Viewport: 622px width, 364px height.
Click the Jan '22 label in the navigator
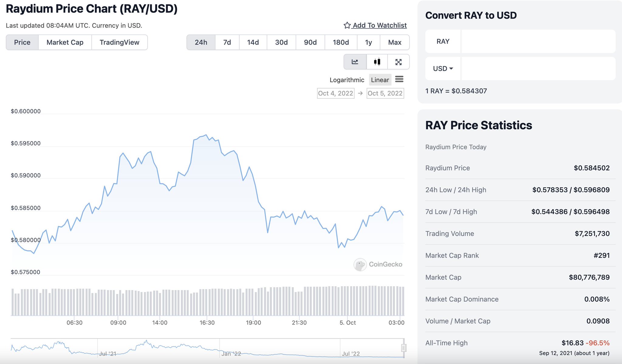pos(231,354)
